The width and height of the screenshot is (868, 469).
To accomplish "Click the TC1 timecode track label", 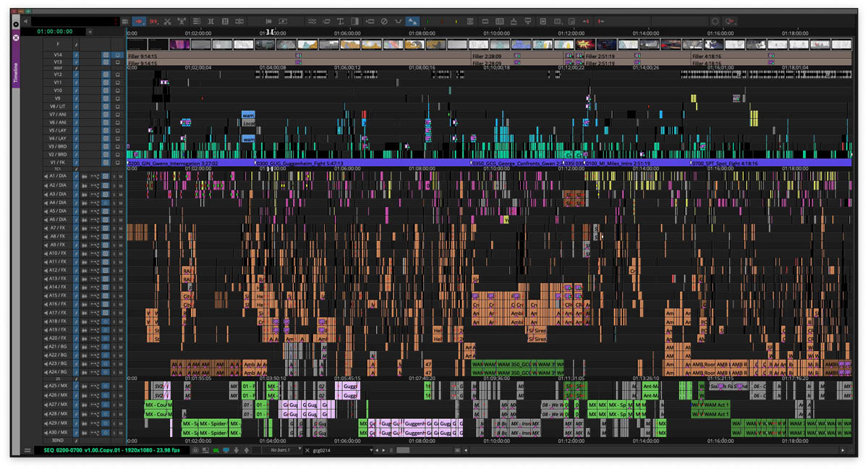I will tap(57, 169).
